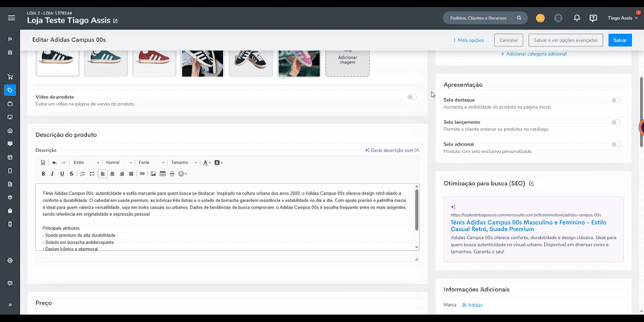Insert image into description
The height and width of the screenshot is (322, 644).
coord(153,174)
